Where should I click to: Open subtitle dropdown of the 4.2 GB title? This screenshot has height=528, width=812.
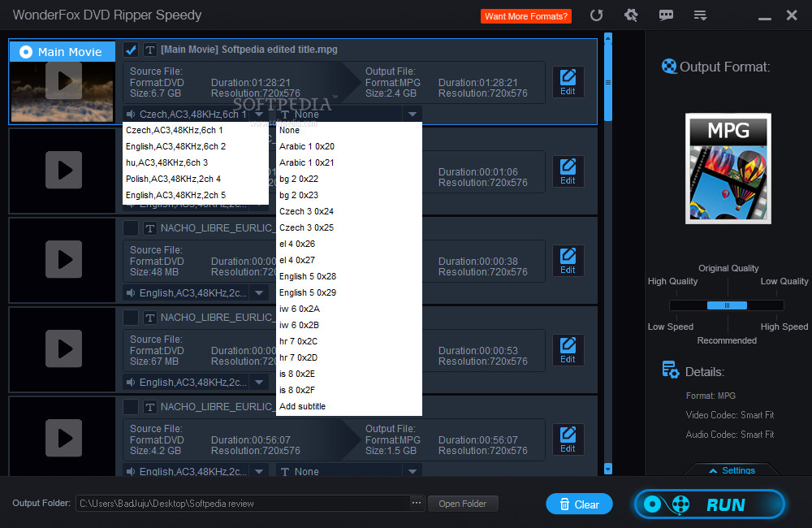[x=412, y=471]
